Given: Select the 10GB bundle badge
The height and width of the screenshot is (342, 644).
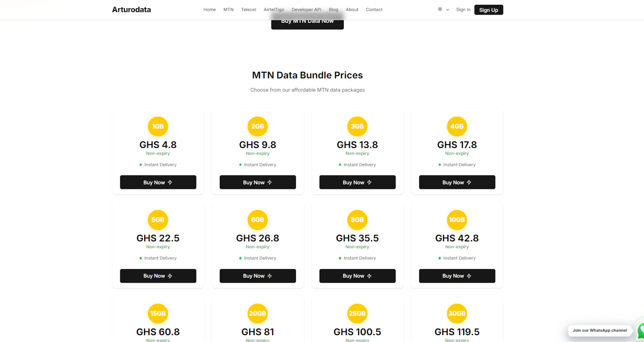Looking at the screenshot, I should click(457, 220).
